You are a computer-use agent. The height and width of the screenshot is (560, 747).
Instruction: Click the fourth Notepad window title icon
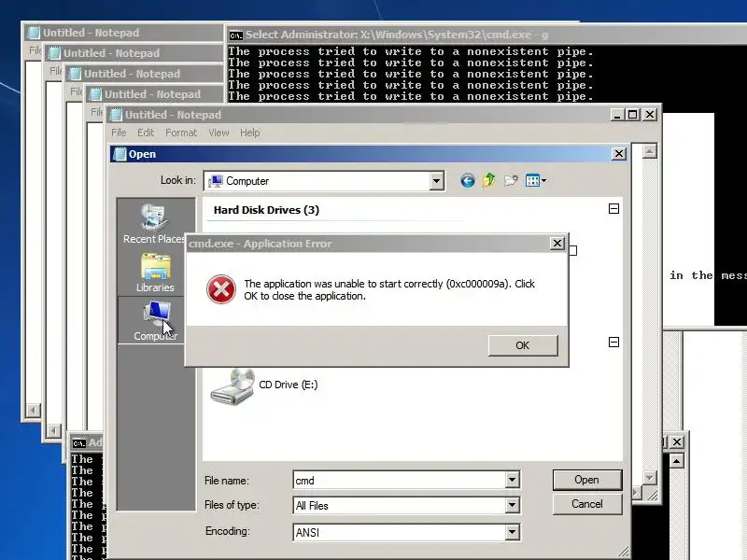click(95, 94)
